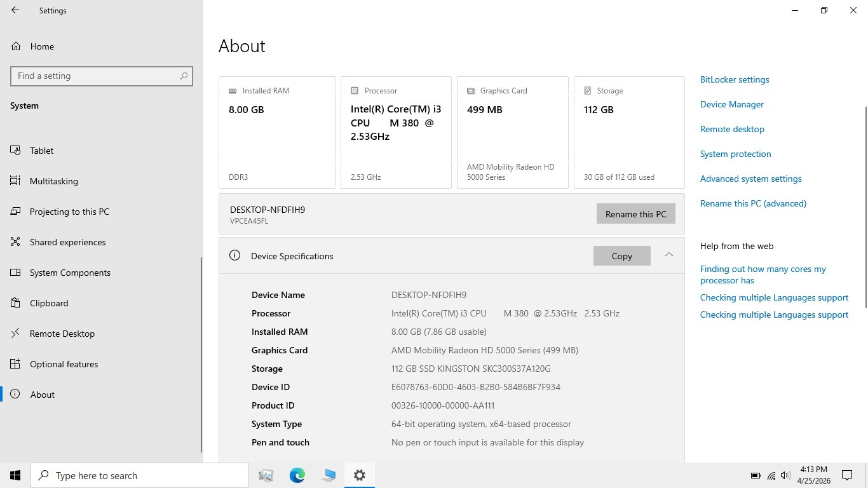Image resolution: width=868 pixels, height=488 pixels.
Task: Open Rename this PC (advanced) link
Action: point(753,203)
